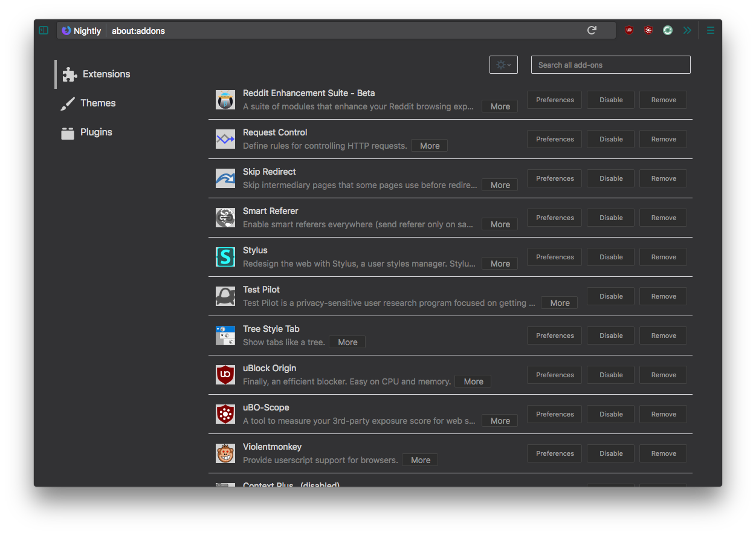Show more toolbar tools via chevron overflow
This screenshot has height=535, width=756.
tap(687, 30)
